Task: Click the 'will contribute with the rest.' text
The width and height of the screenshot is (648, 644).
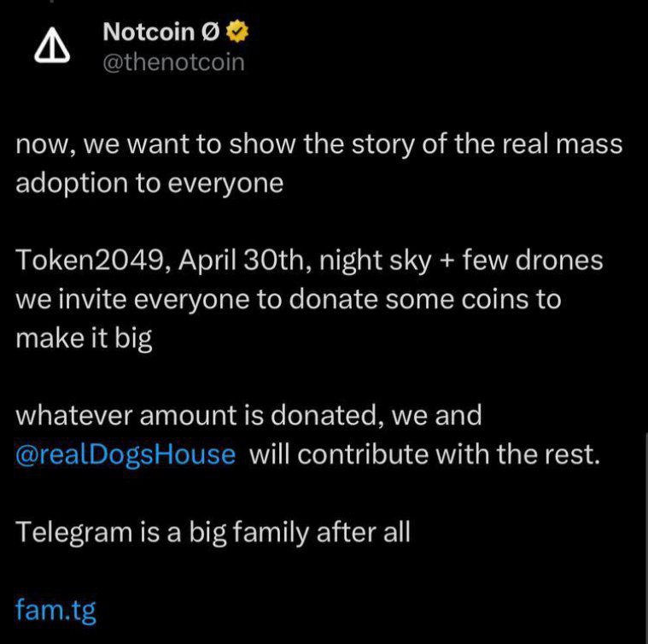Action: tap(424, 454)
